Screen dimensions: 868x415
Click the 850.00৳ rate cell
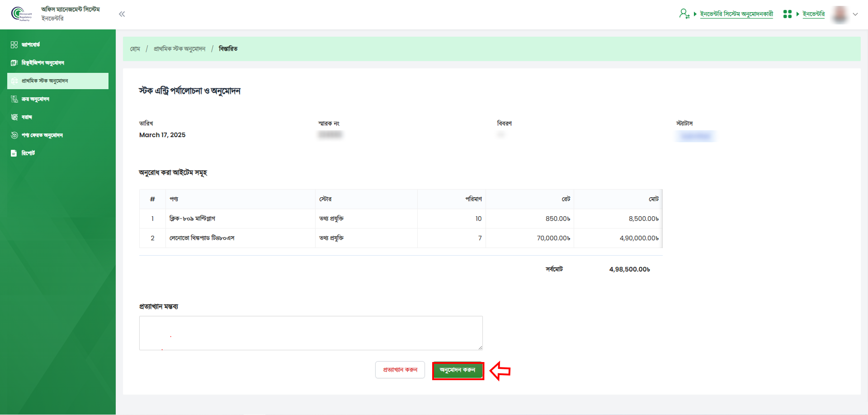pos(530,219)
